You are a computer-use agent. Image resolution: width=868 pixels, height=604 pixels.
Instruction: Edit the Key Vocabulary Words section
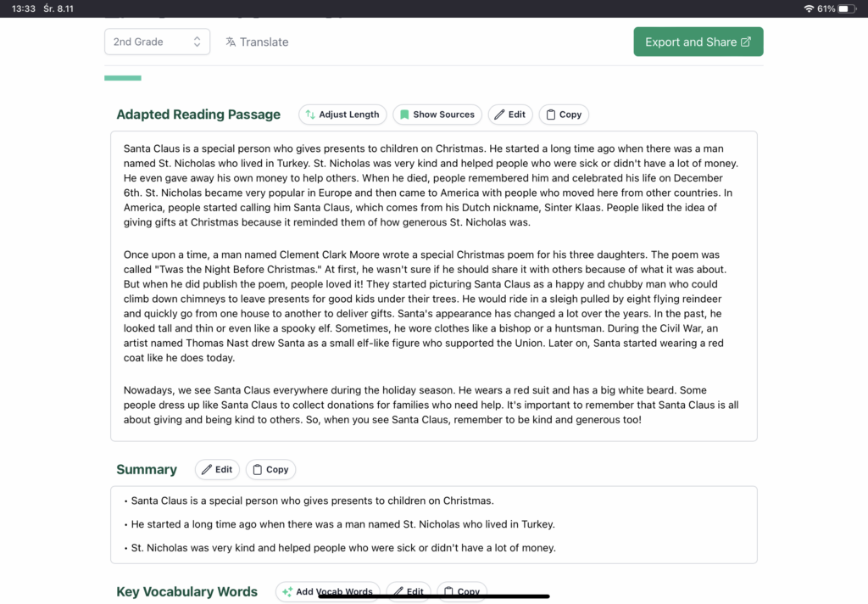408,592
